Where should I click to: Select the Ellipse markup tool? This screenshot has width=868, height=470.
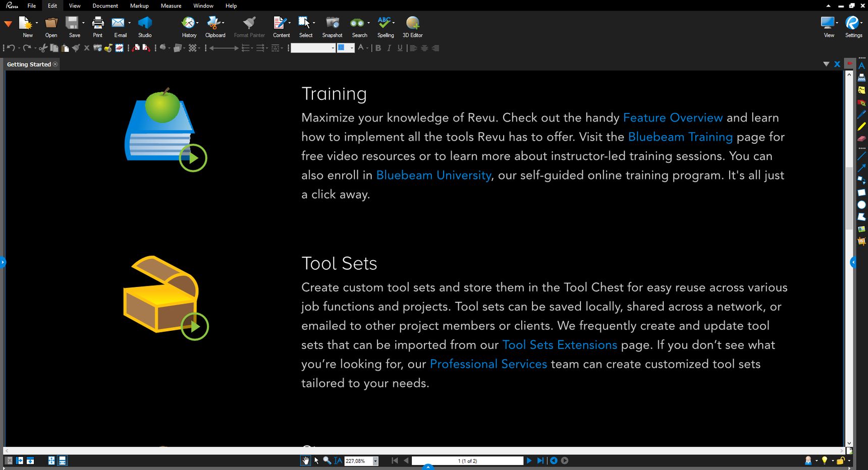click(x=861, y=205)
